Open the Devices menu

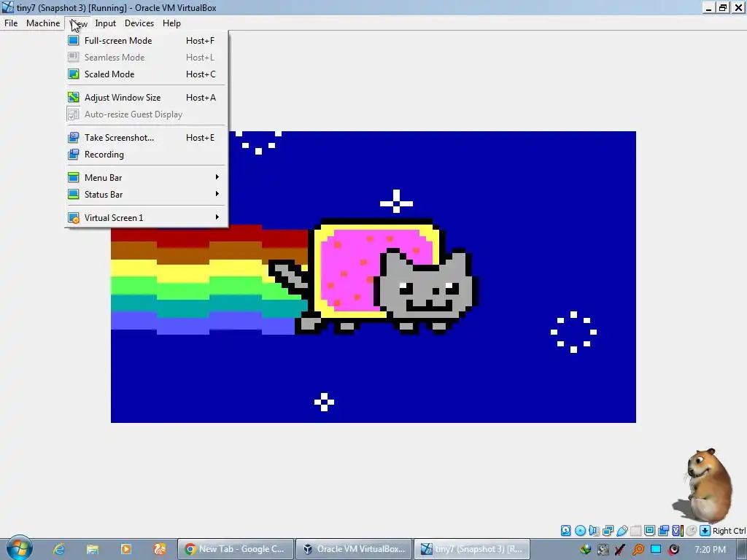(139, 23)
